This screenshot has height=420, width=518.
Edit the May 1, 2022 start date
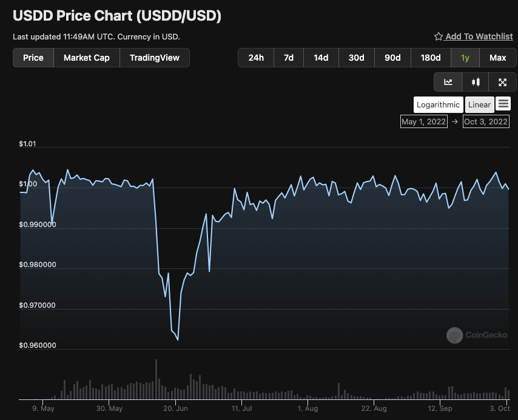tap(424, 121)
